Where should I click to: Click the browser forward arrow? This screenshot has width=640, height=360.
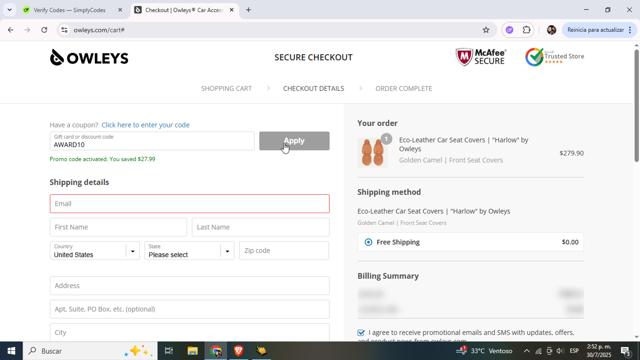(x=27, y=30)
